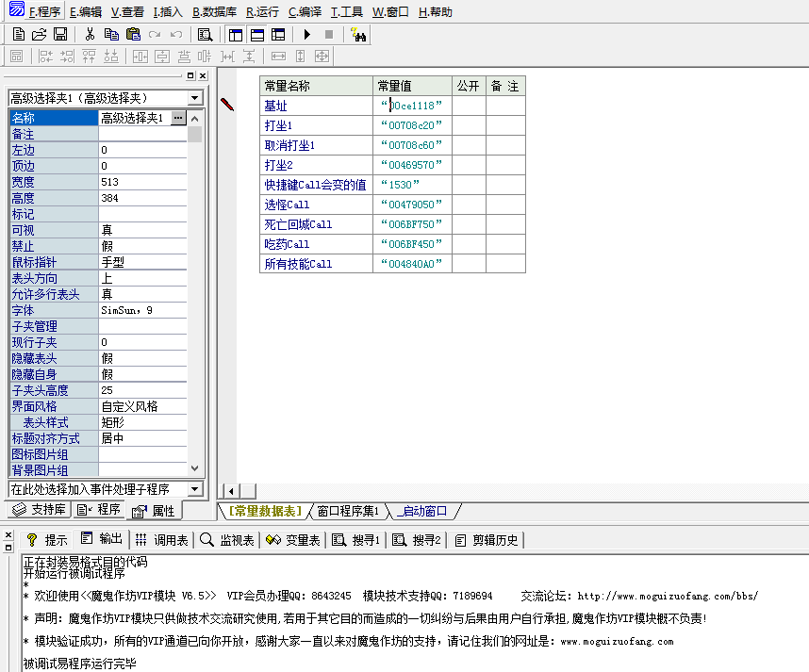Image resolution: width=809 pixels, height=672 pixels.
Task: Click the Paste clipboard icon
Action: click(133, 35)
